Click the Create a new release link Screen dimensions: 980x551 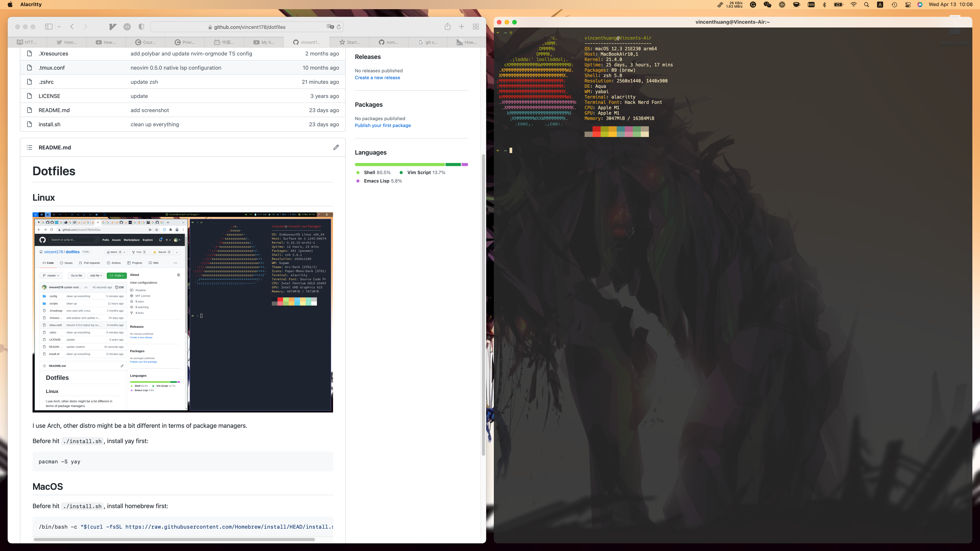tap(377, 77)
